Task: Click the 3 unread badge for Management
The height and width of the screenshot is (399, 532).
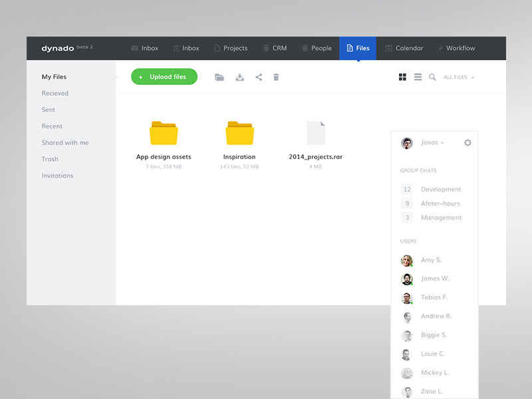Action: [407, 217]
